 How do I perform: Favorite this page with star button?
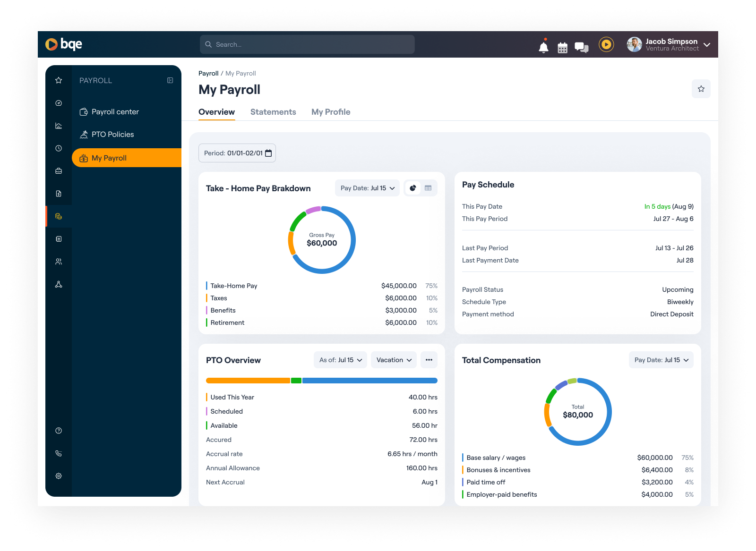[701, 89]
